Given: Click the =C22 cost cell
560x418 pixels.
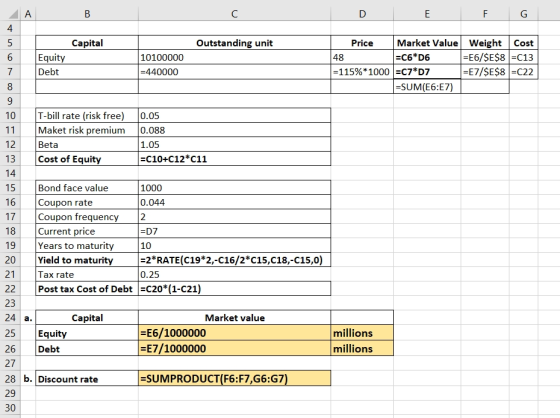Looking at the screenshot, I should [x=523, y=72].
